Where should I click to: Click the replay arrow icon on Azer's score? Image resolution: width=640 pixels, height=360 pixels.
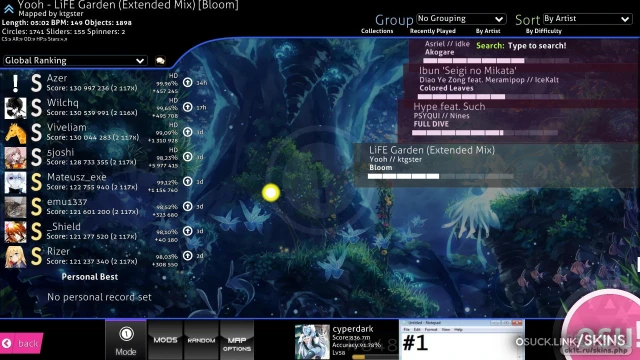click(187, 82)
